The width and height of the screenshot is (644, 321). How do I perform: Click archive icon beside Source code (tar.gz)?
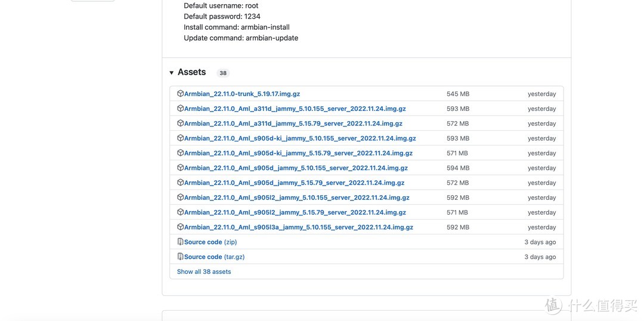(180, 257)
